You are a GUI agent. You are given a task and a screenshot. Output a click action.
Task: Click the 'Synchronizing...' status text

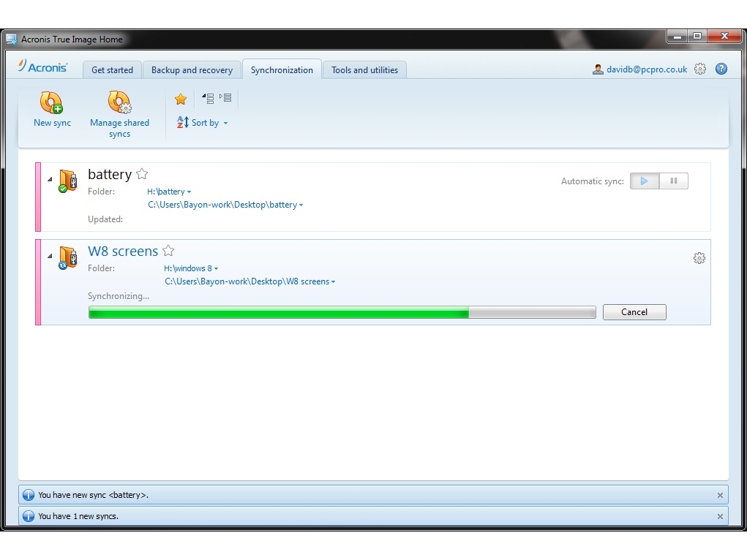point(118,296)
